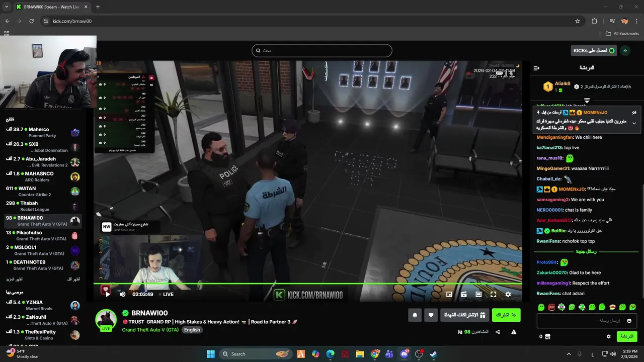Open the player settings gear
Screen dimensions: 644x362
[x=508, y=294]
